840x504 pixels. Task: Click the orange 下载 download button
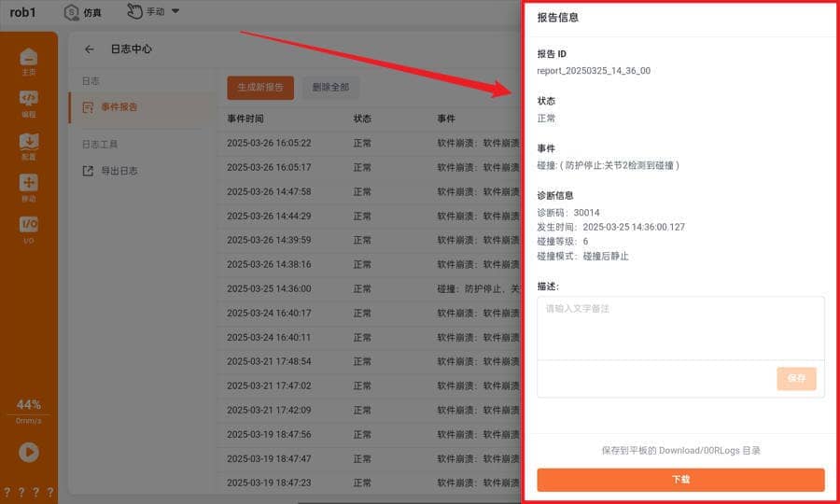pyautogui.click(x=680, y=479)
